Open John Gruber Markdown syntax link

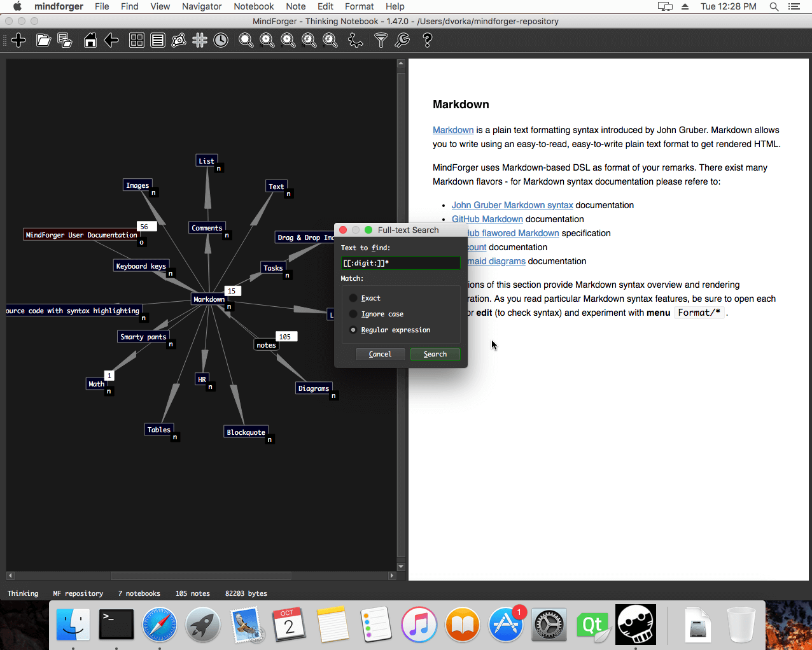click(x=512, y=205)
